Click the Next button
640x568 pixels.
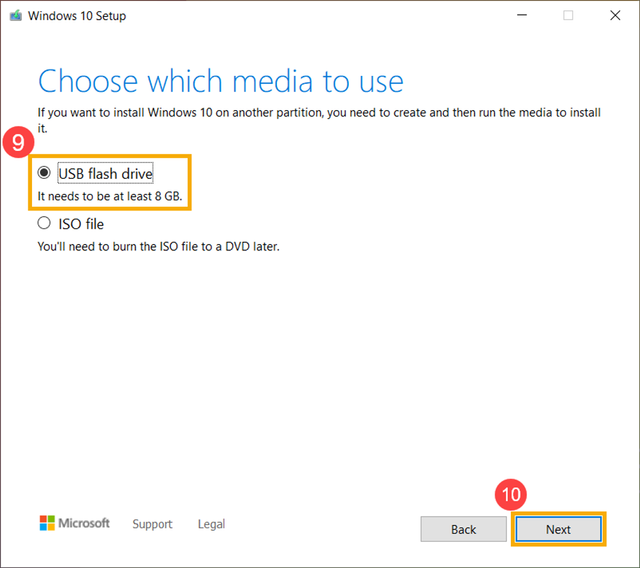(x=558, y=529)
